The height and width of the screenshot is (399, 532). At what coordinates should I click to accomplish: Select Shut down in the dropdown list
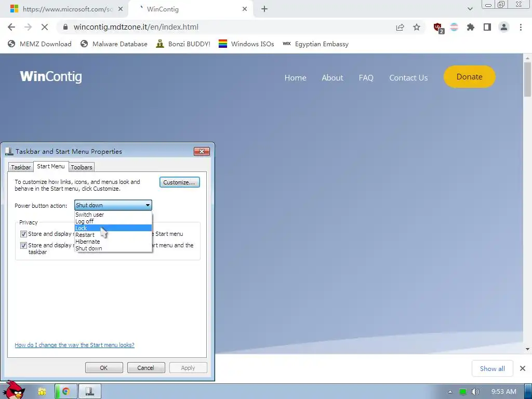coord(113,248)
